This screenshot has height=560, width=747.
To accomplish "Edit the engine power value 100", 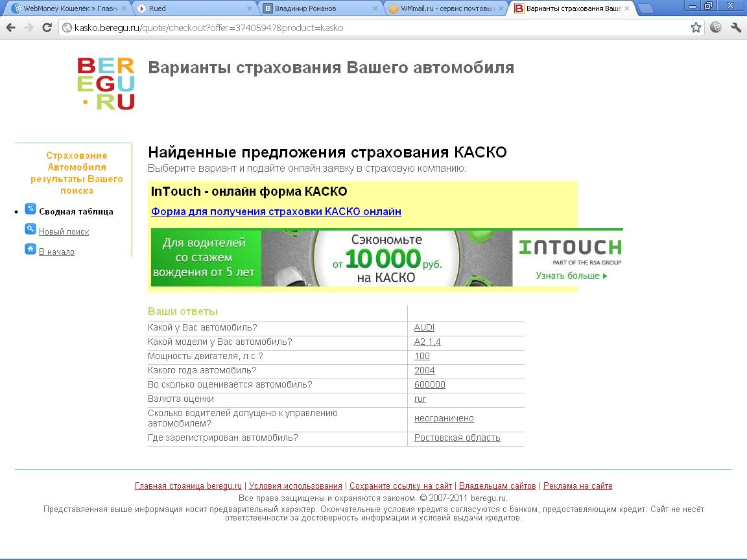I will [x=421, y=356].
